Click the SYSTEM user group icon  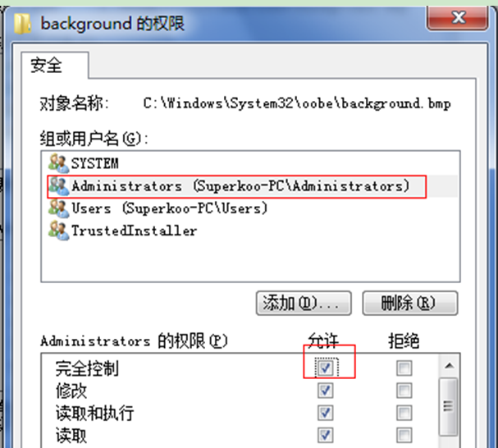point(58,163)
